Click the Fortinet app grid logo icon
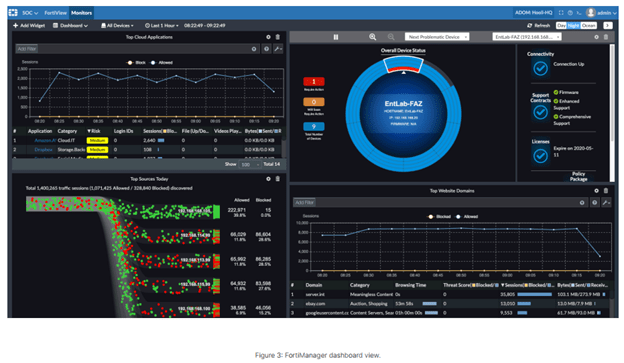The width and height of the screenshot is (624, 363). [x=13, y=13]
